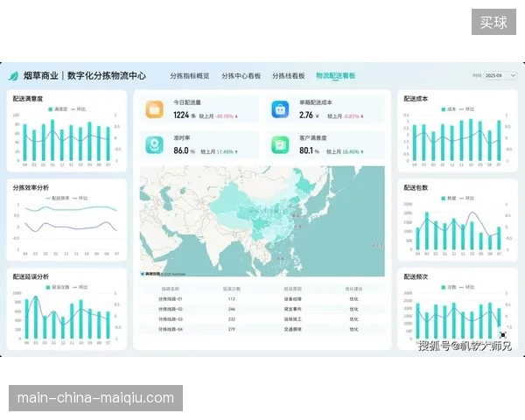Click the 配送延误分析 panel title
Image resolution: width=525 pixels, height=420 pixels.
pyautogui.click(x=31, y=276)
